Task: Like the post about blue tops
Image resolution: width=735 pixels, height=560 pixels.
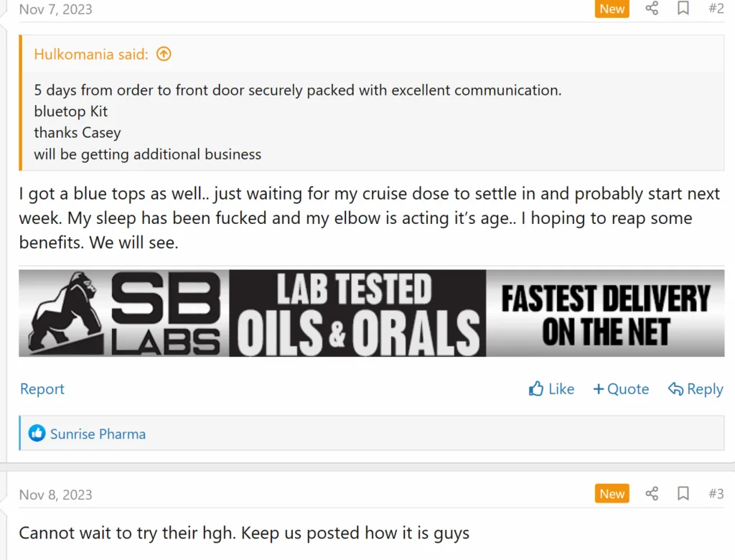Action: [551, 389]
